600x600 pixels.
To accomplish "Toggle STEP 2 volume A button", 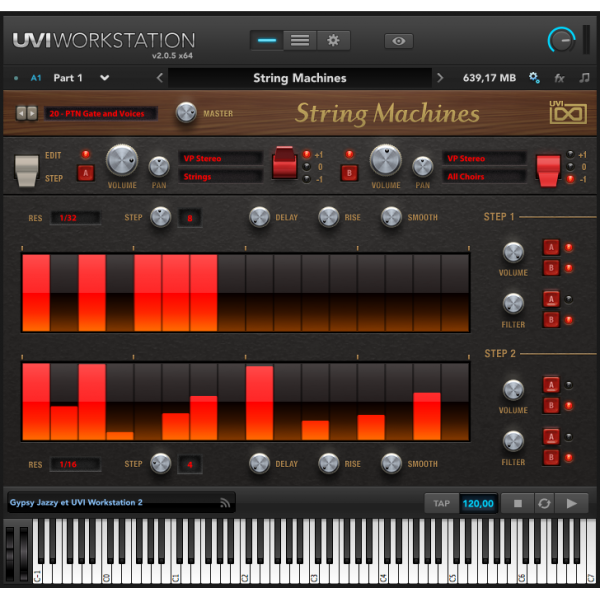I will pyautogui.click(x=551, y=385).
